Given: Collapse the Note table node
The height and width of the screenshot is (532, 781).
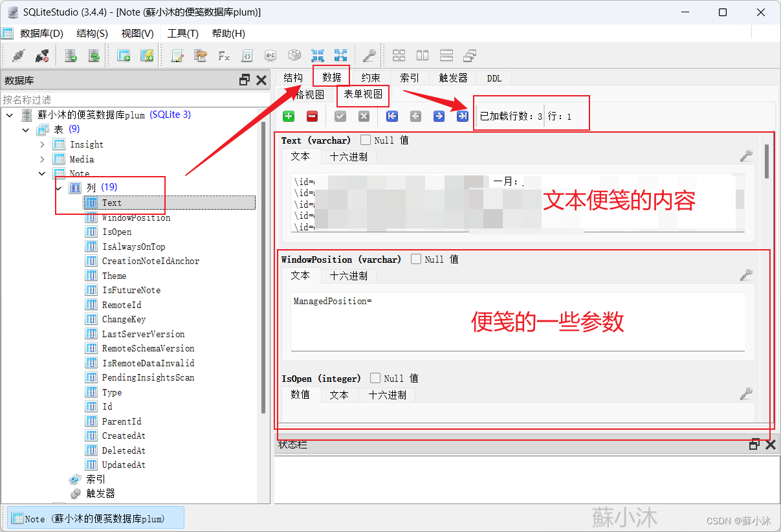Looking at the screenshot, I should coord(43,173).
